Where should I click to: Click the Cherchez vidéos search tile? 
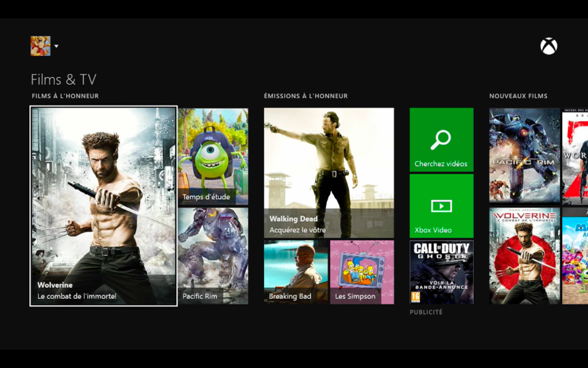(x=442, y=140)
